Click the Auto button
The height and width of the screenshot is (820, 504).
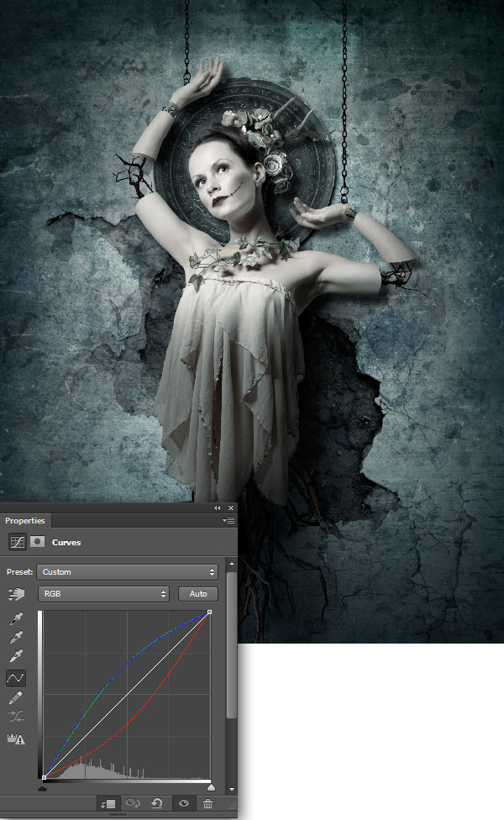point(198,593)
